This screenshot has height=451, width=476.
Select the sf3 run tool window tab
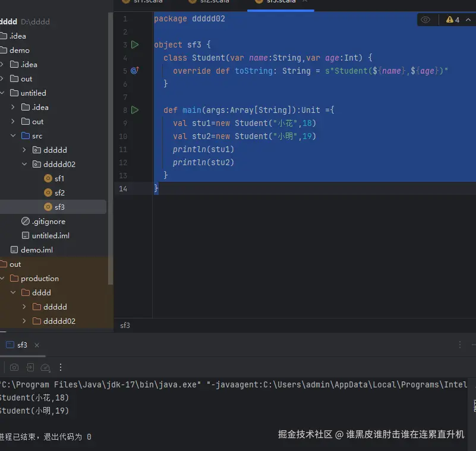pyautogui.click(x=22, y=345)
